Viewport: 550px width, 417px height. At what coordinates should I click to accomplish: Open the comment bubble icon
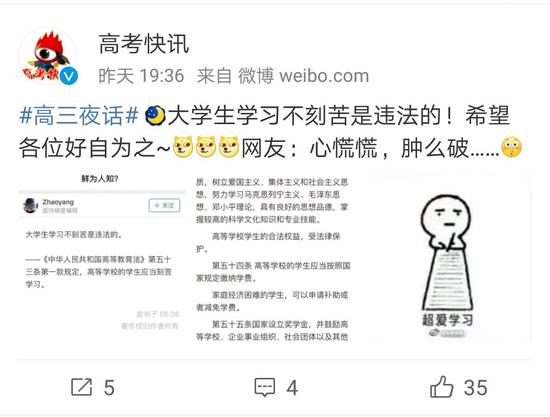265,387
